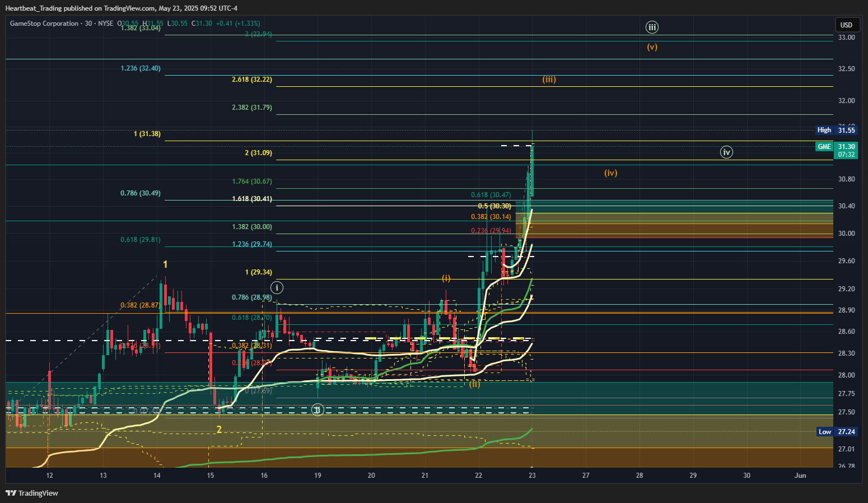This screenshot has height=503, width=868.
Task: Select the 0.786 (30.49) fib label
Action: [141, 193]
